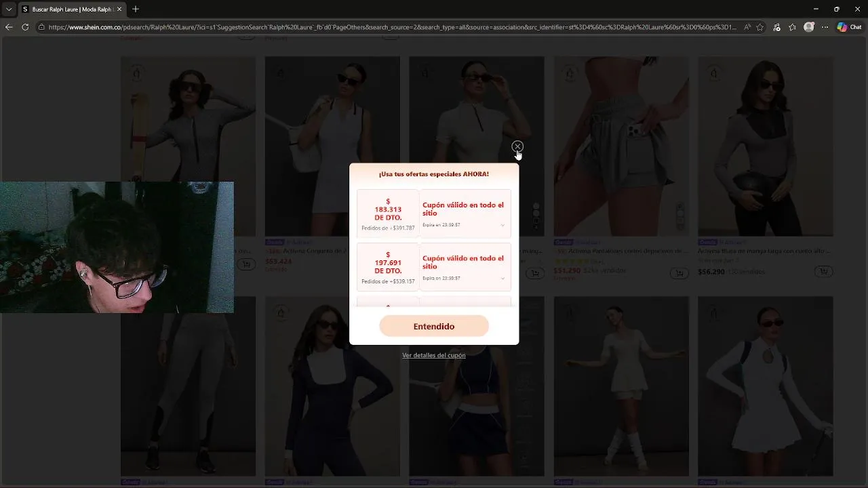The width and height of the screenshot is (868, 488).
Task: Open the tab search dropdown
Action: coord(9,9)
